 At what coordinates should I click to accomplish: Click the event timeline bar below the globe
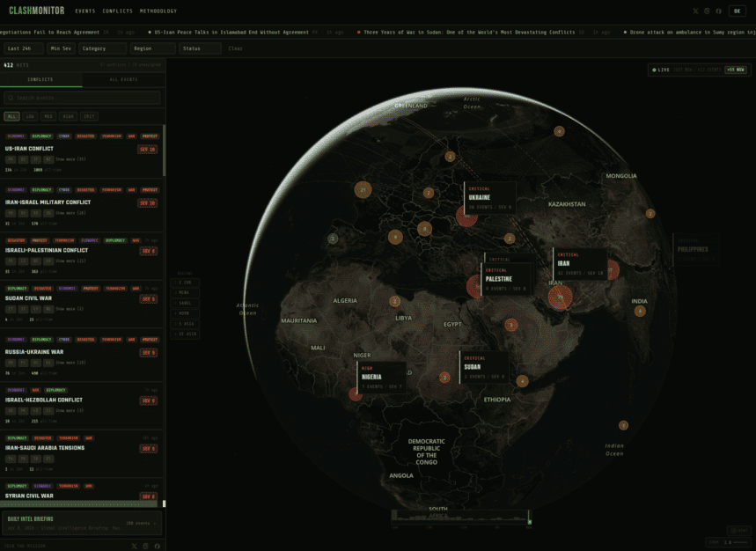pyautogui.click(x=462, y=515)
